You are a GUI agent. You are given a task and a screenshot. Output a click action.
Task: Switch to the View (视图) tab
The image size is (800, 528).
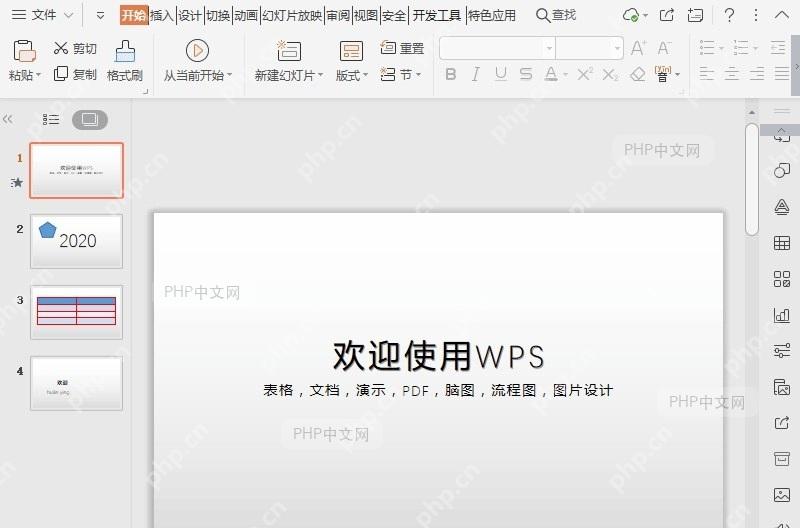point(366,15)
